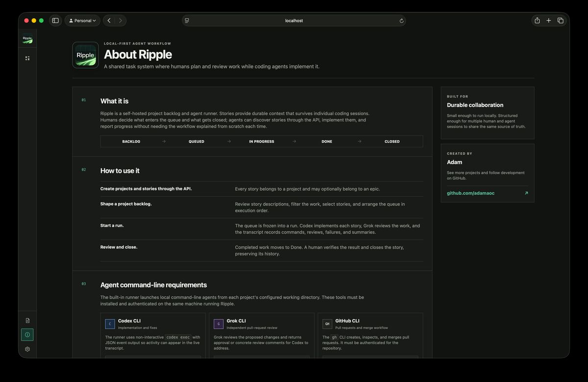Viewport: 588px width, 382px height.
Task: Show the tab overview icon
Action: tap(561, 21)
